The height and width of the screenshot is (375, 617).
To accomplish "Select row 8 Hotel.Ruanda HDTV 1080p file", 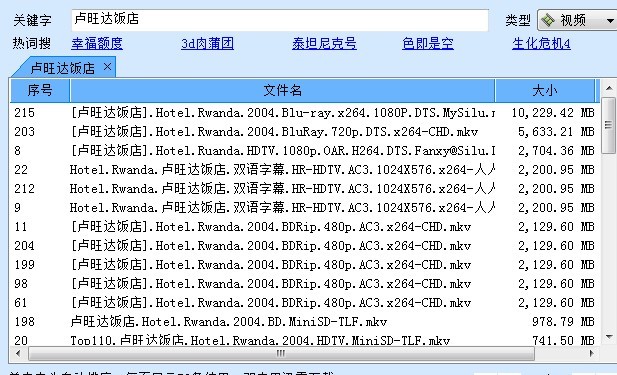I will tap(305, 151).
